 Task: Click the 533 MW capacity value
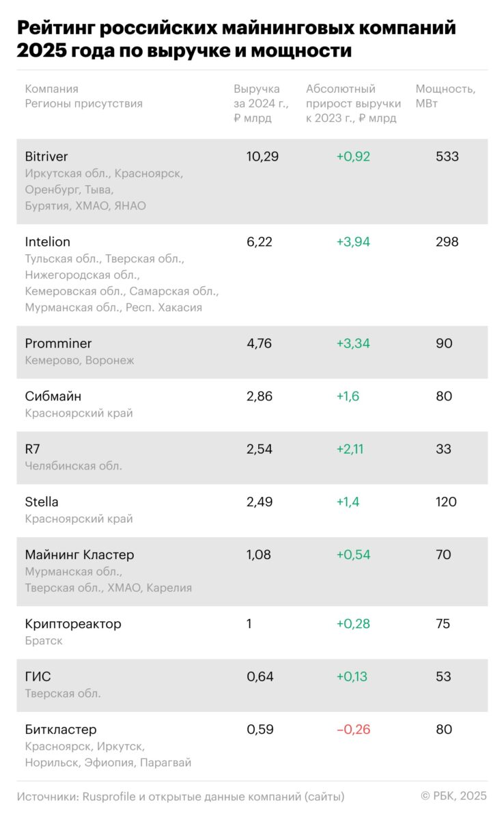(447, 156)
